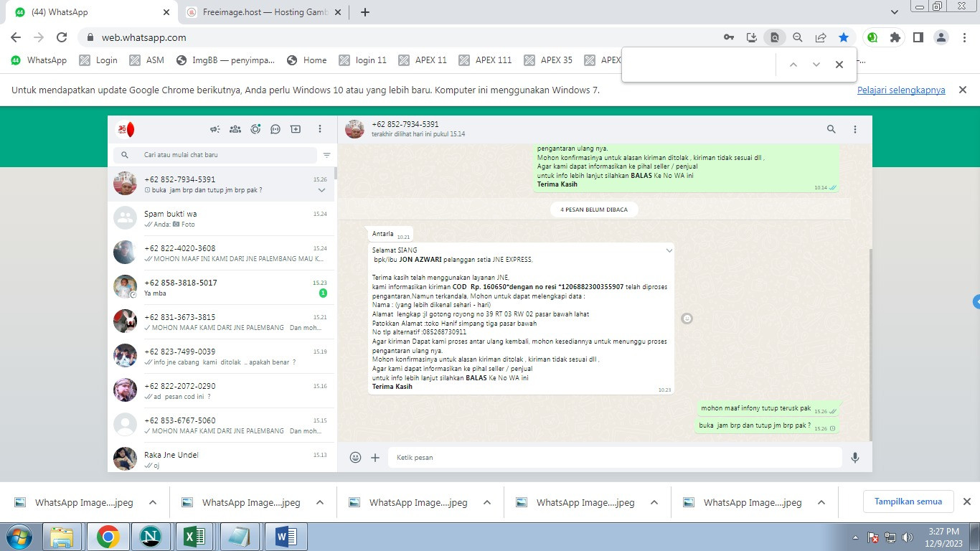Screen dimensions: 980x551
Task: Open the Status icon in WhatsApp
Action: pos(255,129)
